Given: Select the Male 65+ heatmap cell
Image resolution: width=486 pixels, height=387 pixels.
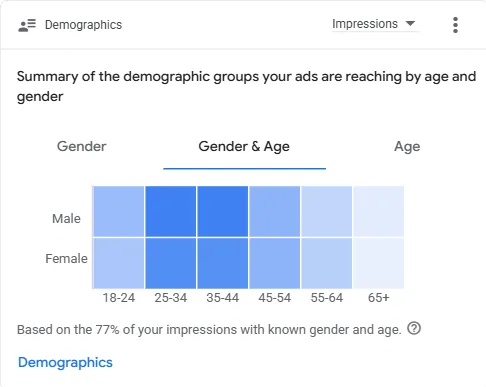Looking at the screenshot, I should point(379,211).
